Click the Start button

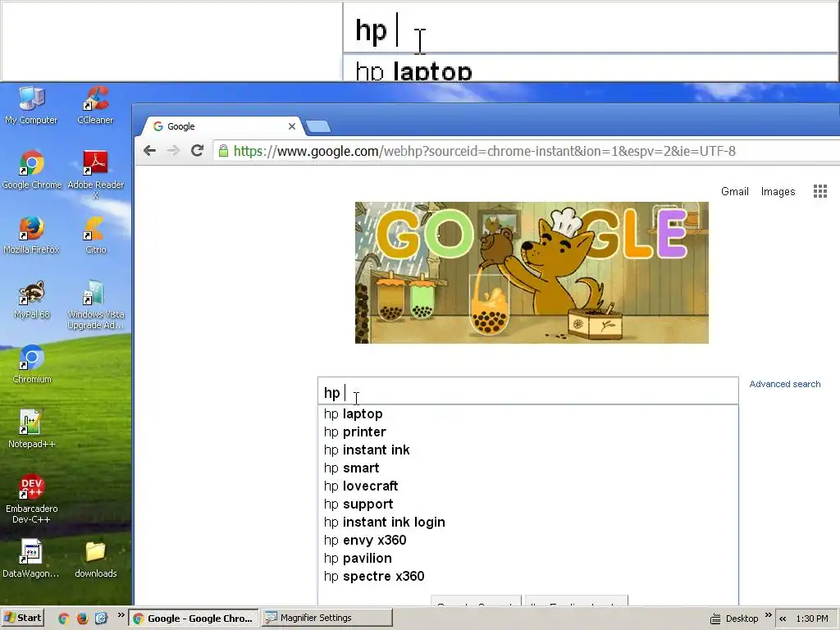click(22, 618)
